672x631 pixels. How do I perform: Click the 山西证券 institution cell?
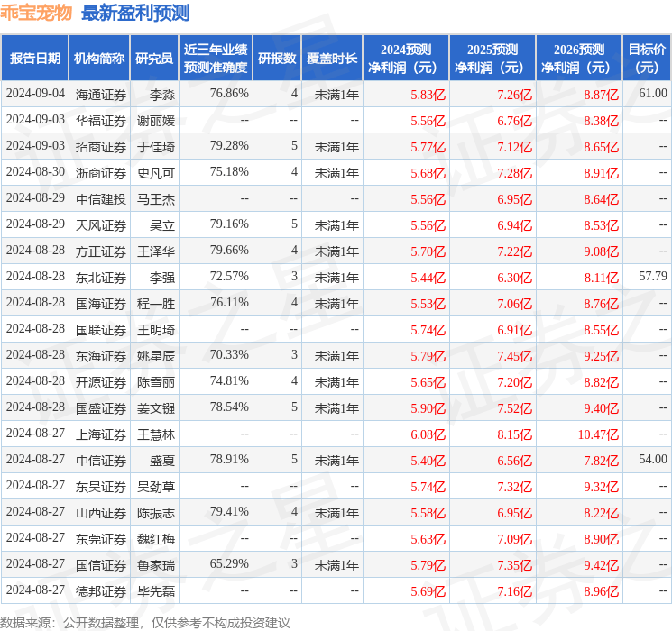101,512
